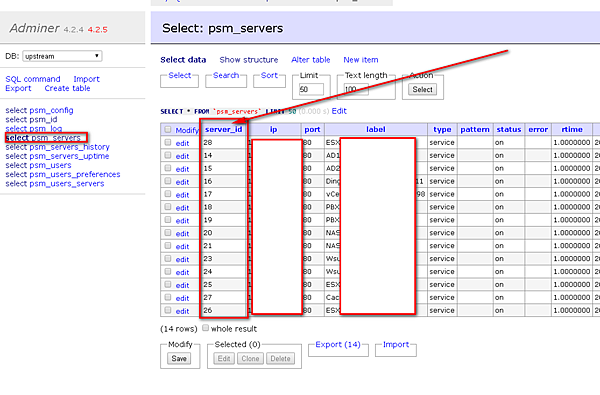Open the Create table link
This screenshot has width=600, height=395.
tap(67, 88)
